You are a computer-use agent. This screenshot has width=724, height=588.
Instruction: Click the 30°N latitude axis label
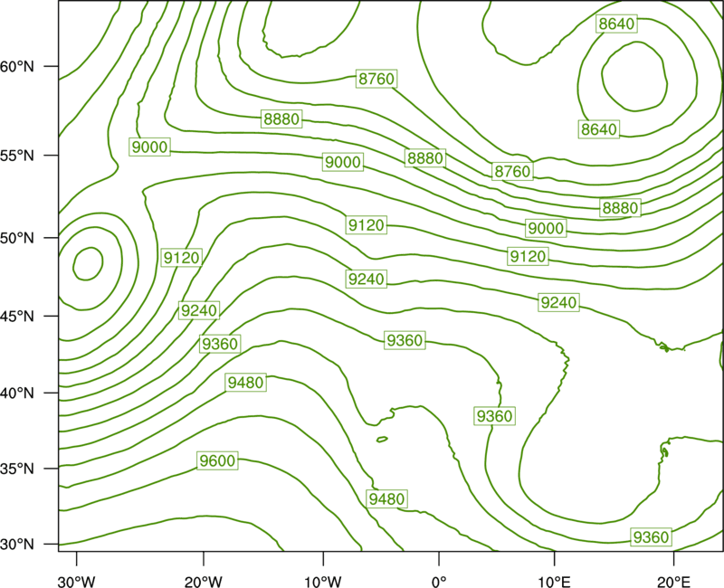tap(17, 545)
